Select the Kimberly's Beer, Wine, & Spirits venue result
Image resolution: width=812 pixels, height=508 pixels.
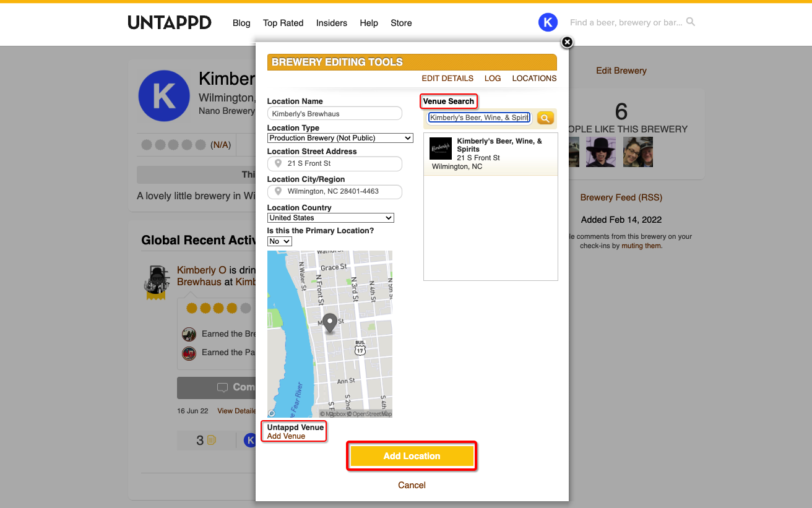491,154
